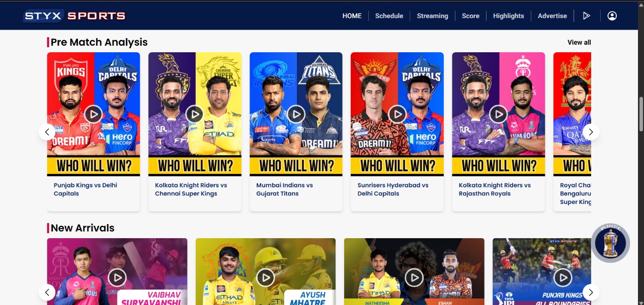
Task: Move New Arrivals carousel to the left
Action: point(47,292)
